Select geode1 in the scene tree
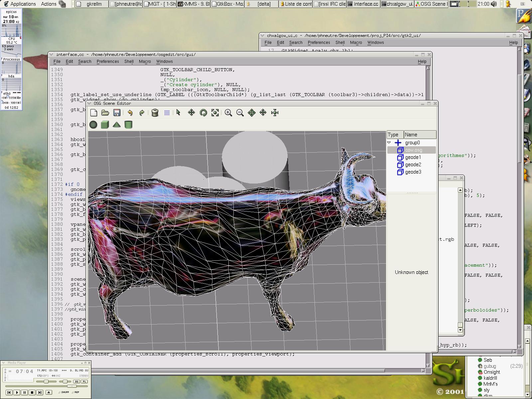 (412, 157)
